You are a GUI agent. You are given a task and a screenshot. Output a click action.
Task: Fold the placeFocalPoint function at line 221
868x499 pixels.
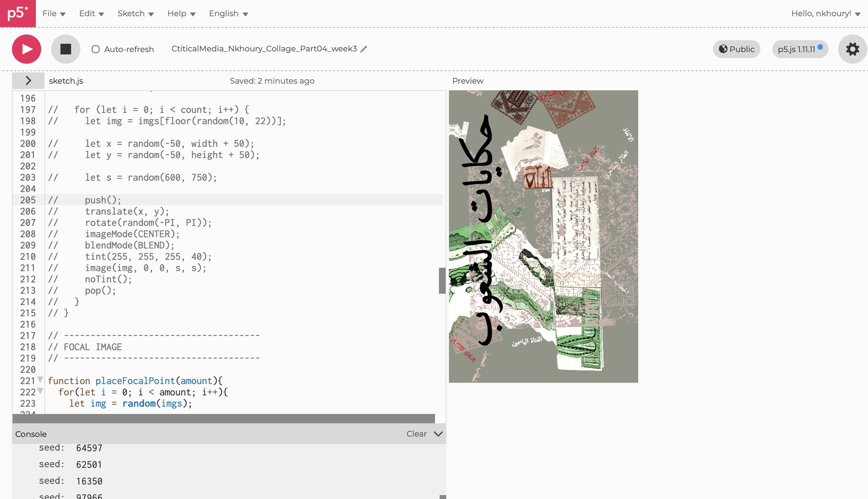pyautogui.click(x=40, y=379)
